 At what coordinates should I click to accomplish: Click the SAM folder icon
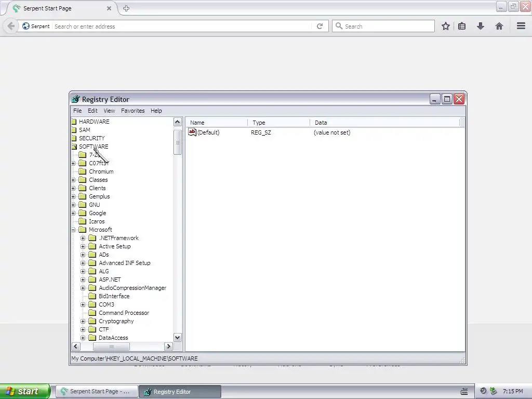click(x=74, y=130)
